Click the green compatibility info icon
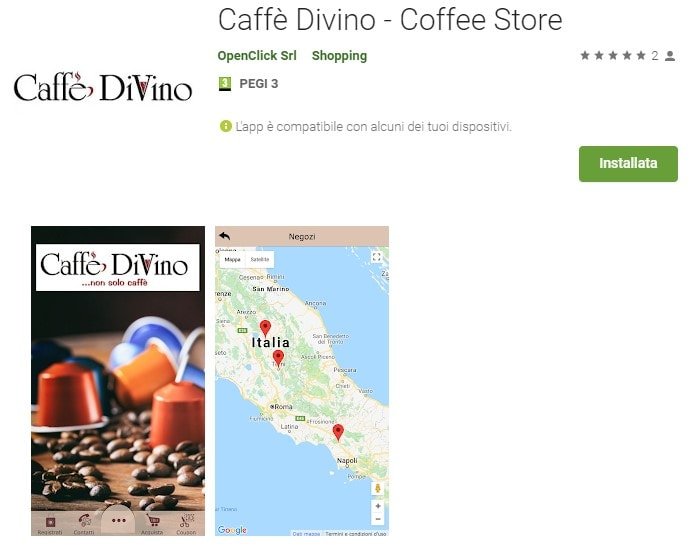 point(225,126)
